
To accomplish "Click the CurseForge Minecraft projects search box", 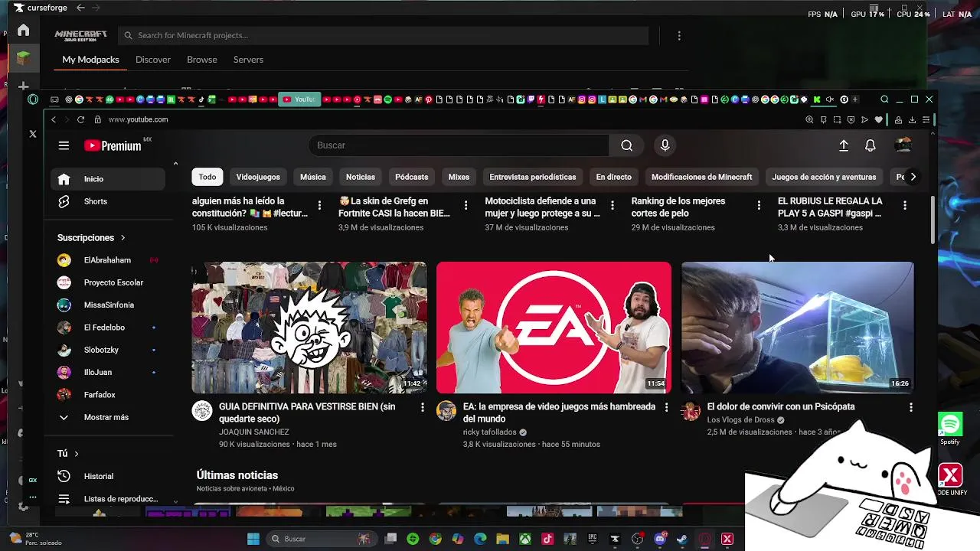I will (383, 35).
